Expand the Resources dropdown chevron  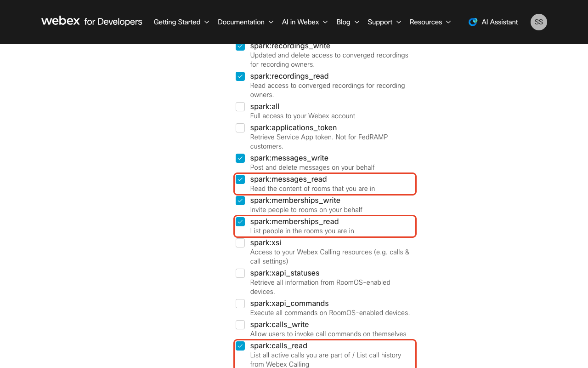pos(448,22)
